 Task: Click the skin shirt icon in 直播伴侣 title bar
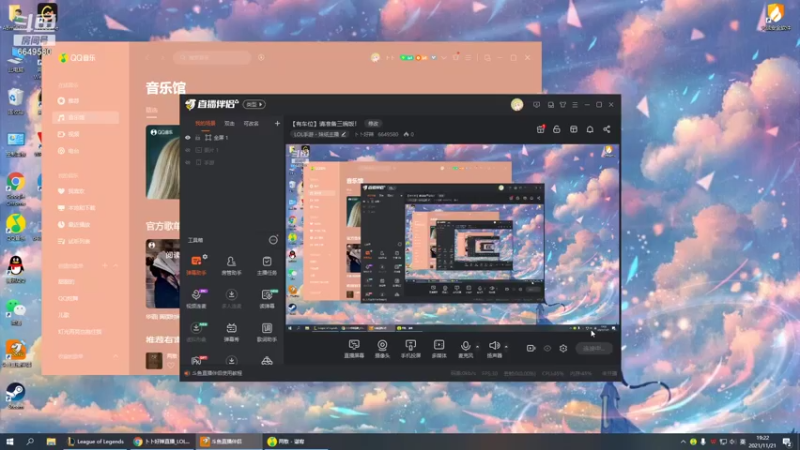[x=563, y=105]
